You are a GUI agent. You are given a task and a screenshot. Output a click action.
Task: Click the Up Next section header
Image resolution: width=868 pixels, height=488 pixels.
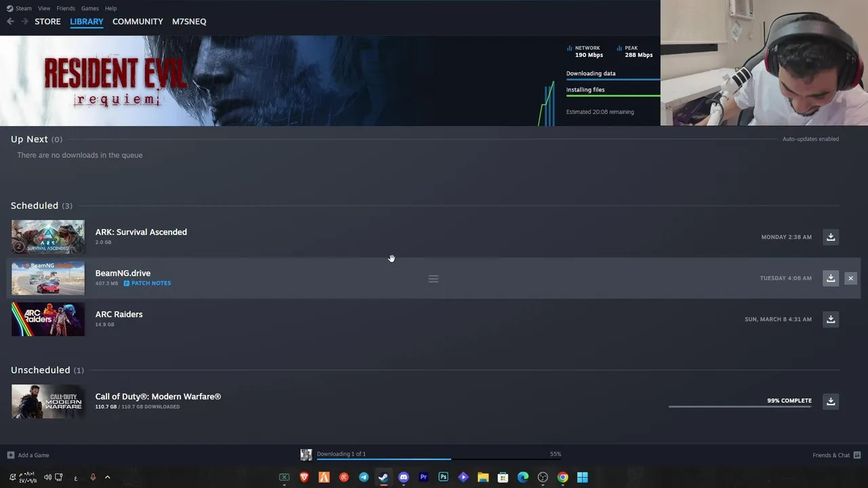point(37,139)
